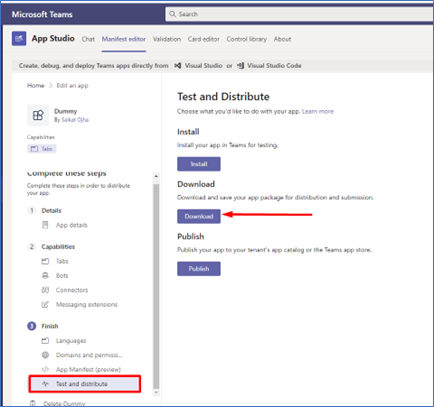Click the step 1 Details number circle
The image size is (434, 407).
(32, 210)
